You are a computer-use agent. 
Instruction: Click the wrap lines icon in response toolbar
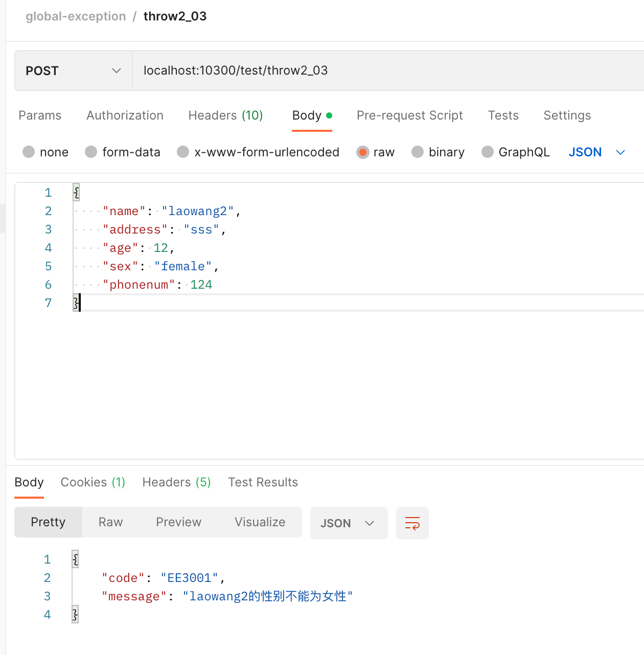click(412, 523)
